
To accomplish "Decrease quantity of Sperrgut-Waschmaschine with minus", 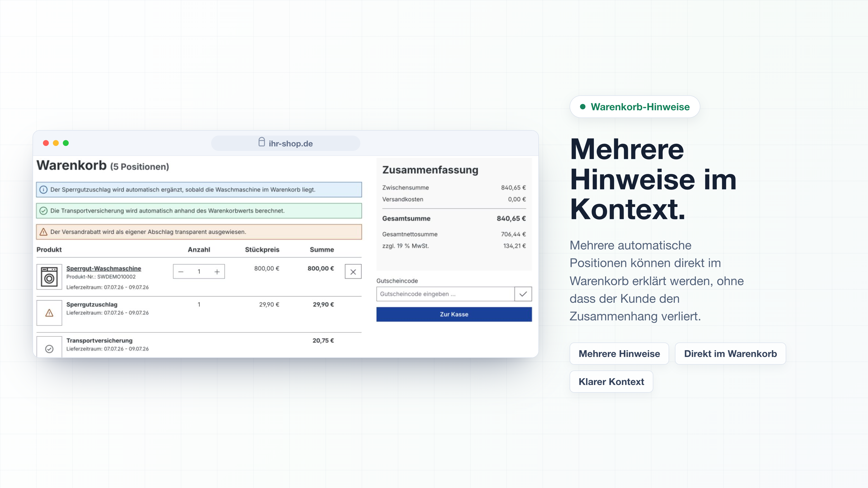I will point(181,272).
